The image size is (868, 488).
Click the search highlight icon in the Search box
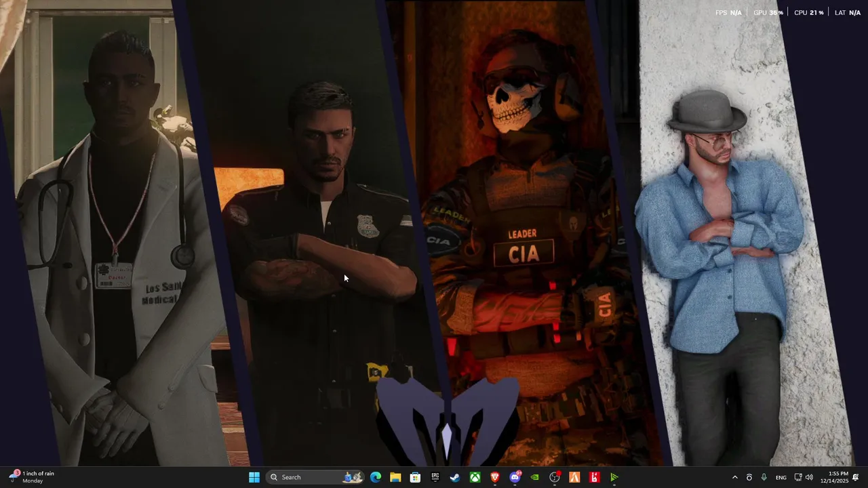pos(352,477)
